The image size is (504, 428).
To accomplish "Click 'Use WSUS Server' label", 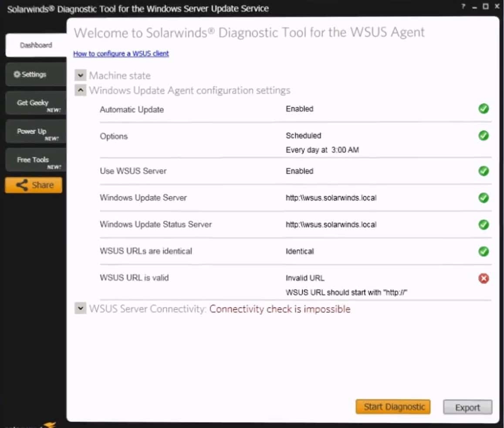I will coord(133,171).
